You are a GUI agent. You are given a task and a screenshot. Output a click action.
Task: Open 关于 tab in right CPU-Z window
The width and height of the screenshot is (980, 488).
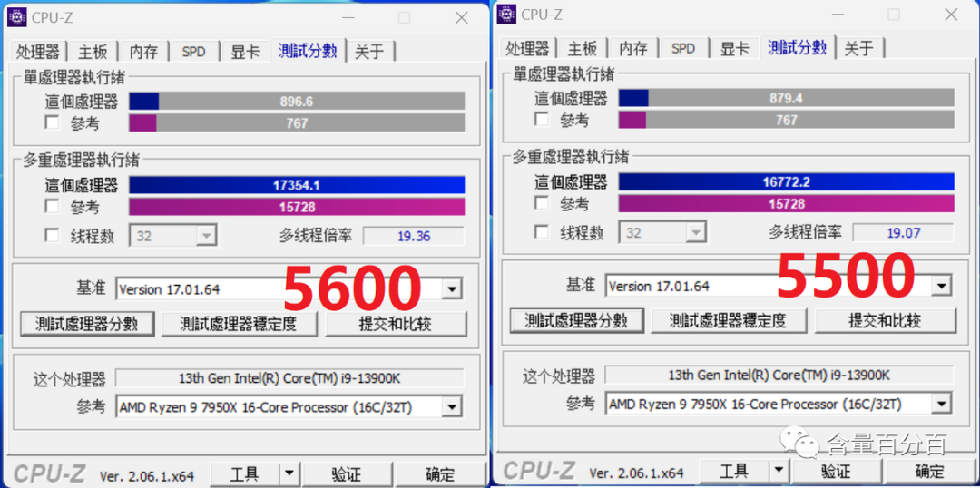coord(859,48)
